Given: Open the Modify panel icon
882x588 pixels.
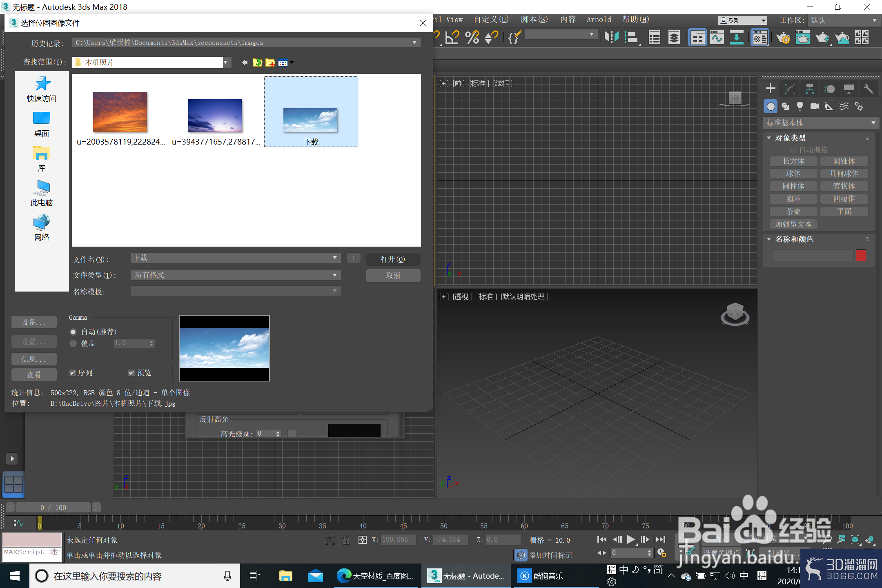Looking at the screenshot, I should coord(790,89).
